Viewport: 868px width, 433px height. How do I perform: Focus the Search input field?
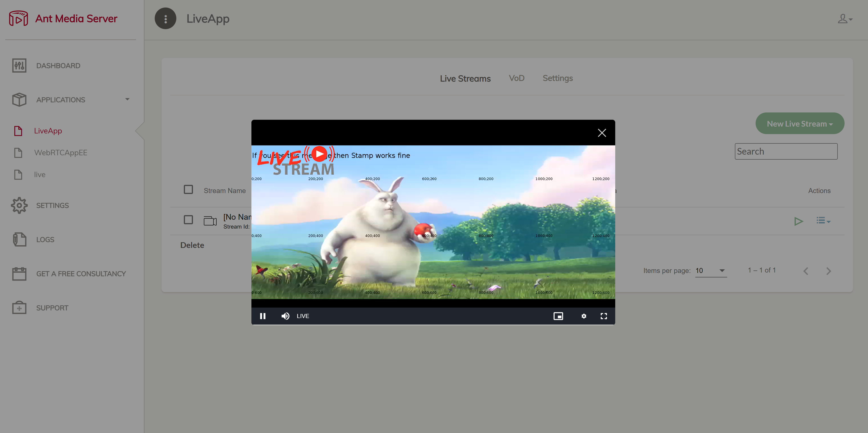(786, 151)
